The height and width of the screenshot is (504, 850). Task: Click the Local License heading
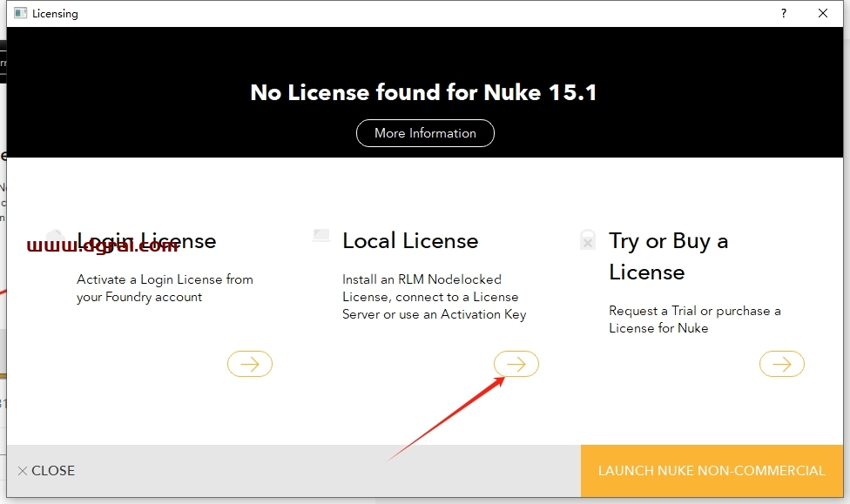pyautogui.click(x=410, y=240)
